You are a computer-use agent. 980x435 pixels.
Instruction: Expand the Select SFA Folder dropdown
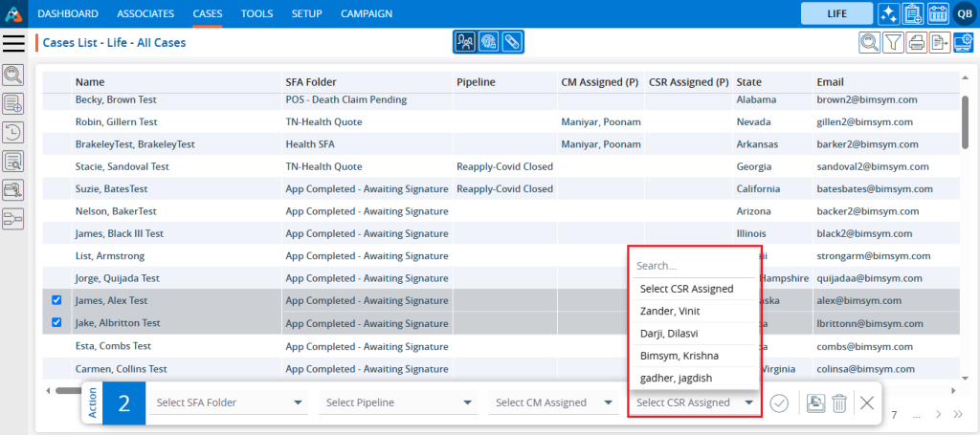coord(230,402)
